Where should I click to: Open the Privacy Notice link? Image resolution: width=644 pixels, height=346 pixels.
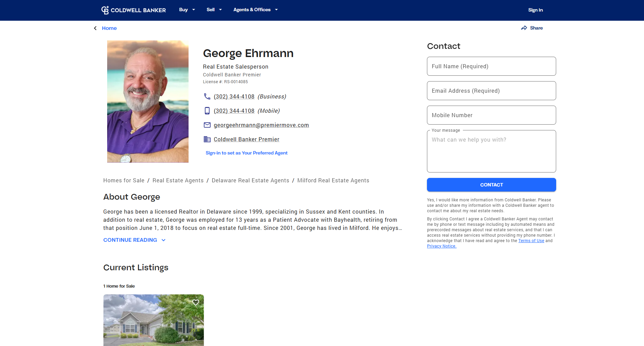point(442,246)
